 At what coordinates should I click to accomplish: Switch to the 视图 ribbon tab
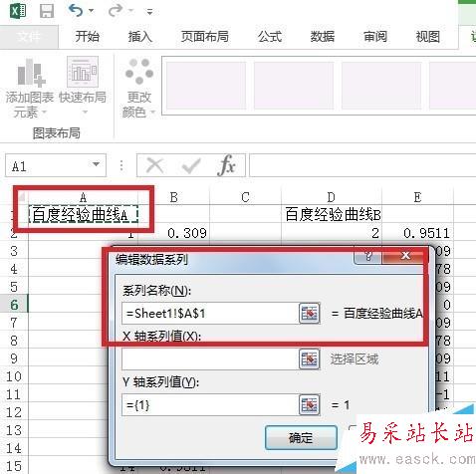coord(428,36)
